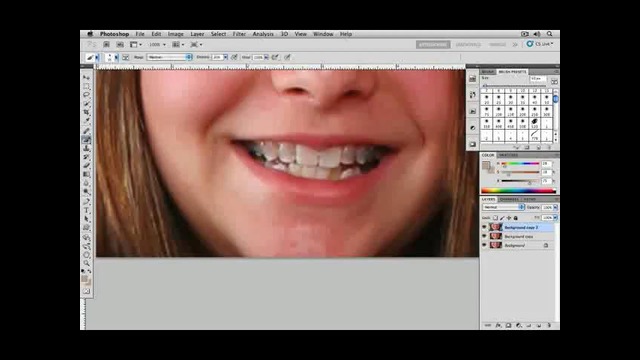Select the Eraser tool
This screenshot has height=360, width=640.
[x=87, y=165]
